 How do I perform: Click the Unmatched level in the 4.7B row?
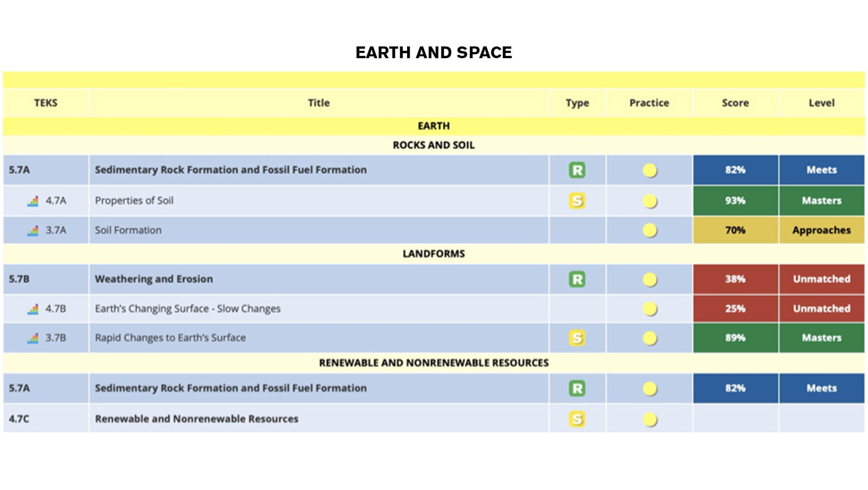(822, 309)
